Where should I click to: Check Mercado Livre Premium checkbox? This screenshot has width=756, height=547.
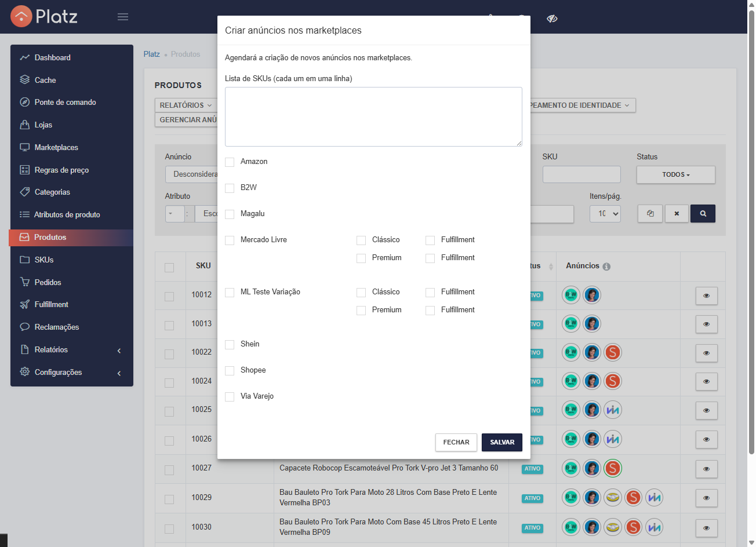[361, 258]
